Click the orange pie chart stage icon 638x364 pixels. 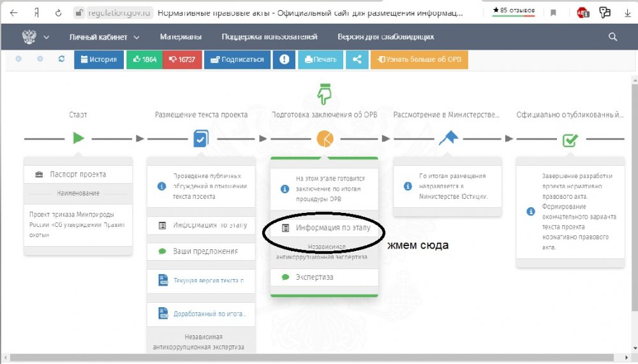coord(324,138)
